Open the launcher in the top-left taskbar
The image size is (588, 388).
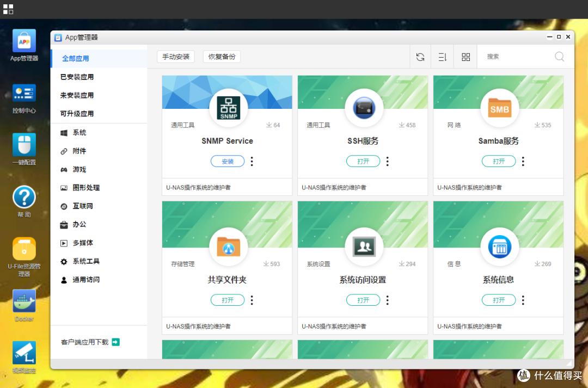point(8,9)
